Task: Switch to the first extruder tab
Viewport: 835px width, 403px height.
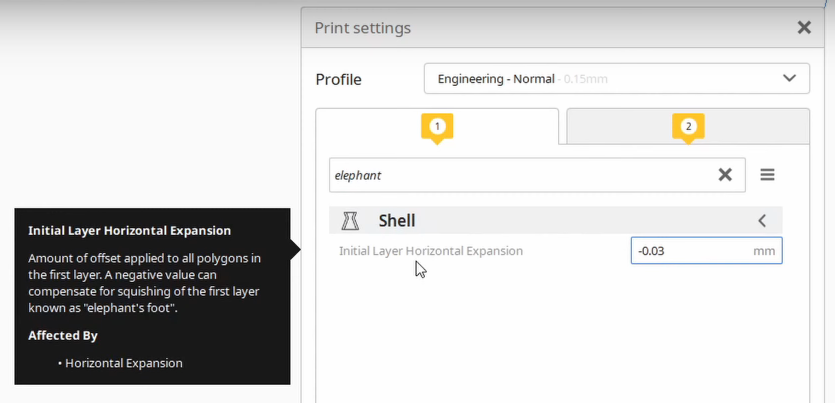Action: (x=437, y=126)
